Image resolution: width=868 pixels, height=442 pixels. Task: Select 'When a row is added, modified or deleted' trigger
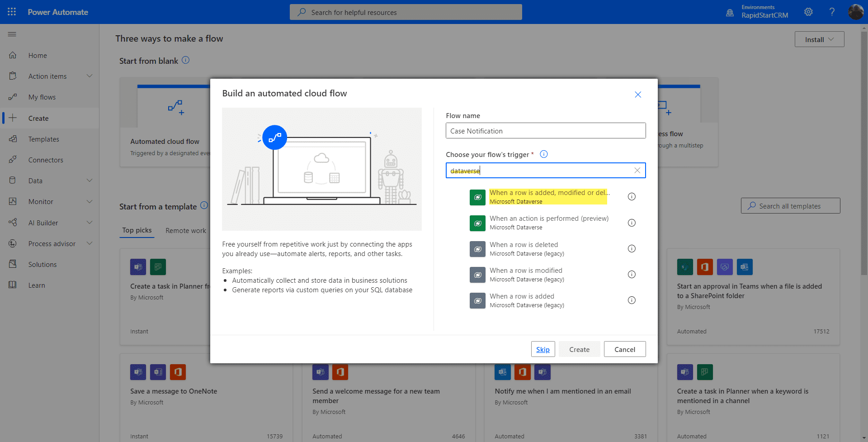coord(548,197)
